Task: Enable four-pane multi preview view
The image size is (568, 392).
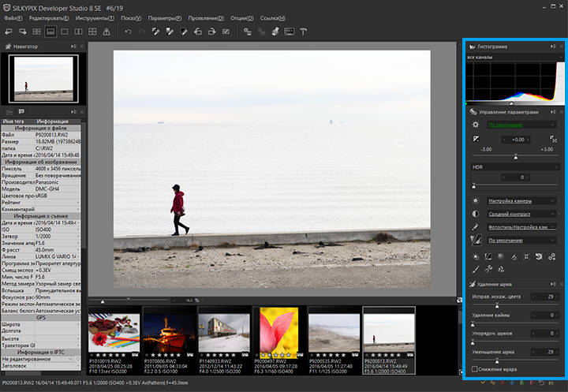Action: tap(93, 32)
